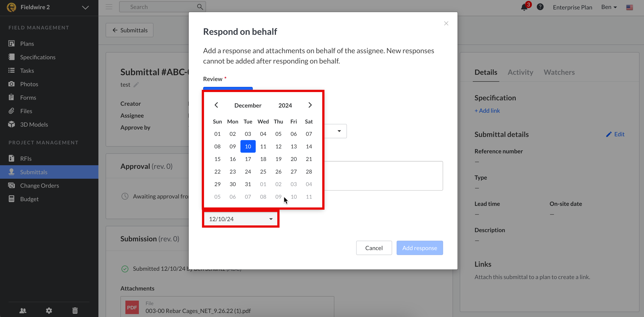Click the search magnifier icon
644x317 pixels.
click(x=200, y=7)
